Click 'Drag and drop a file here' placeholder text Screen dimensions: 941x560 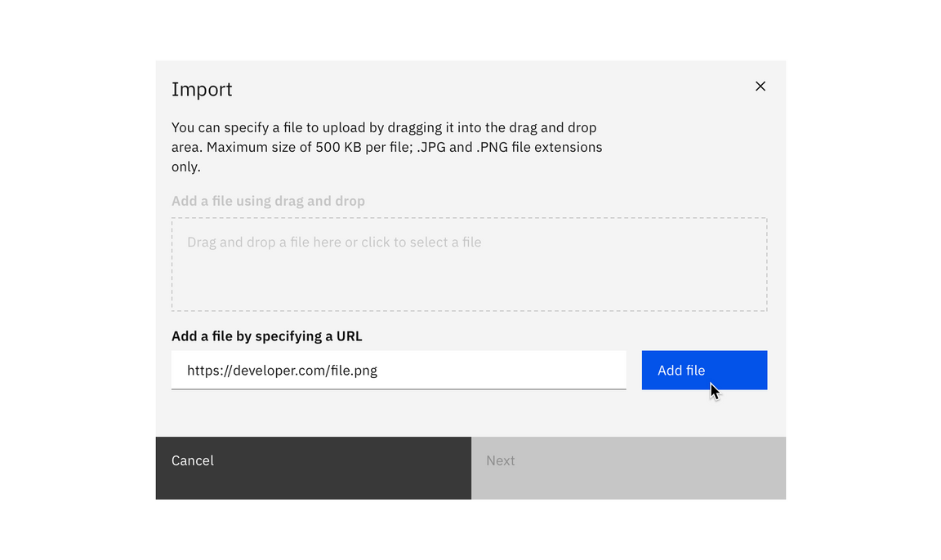click(334, 242)
